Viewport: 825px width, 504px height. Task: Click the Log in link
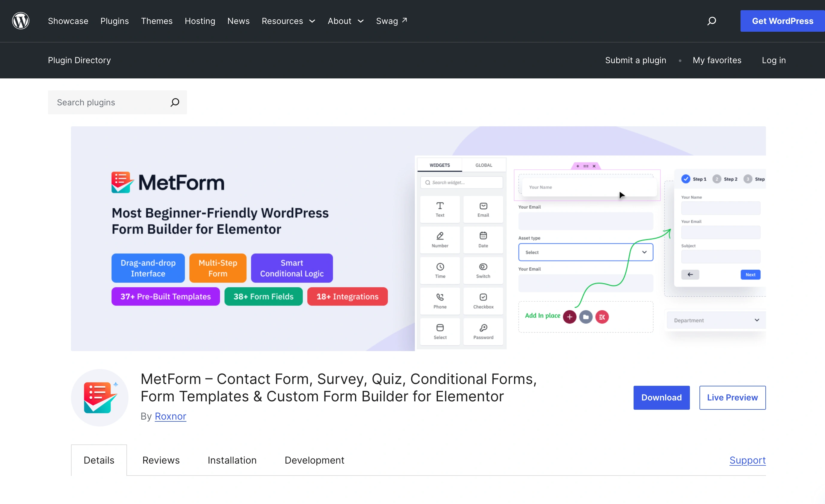(x=773, y=60)
